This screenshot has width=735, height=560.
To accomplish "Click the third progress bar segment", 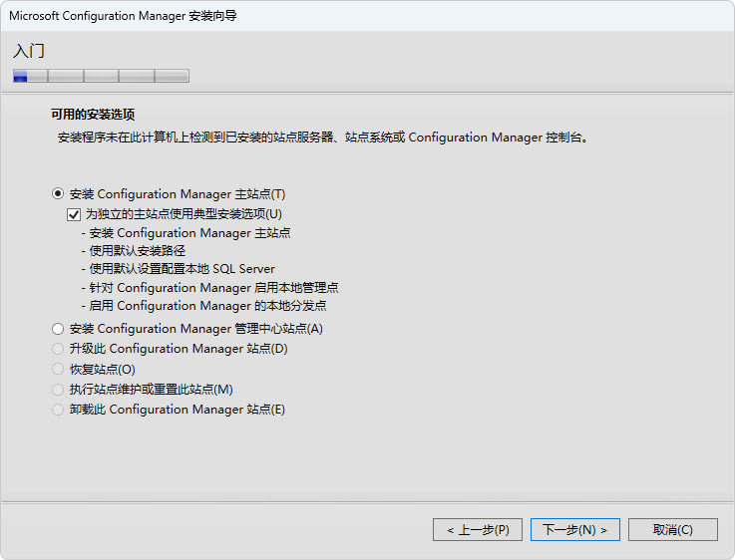I will click(101, 76).
